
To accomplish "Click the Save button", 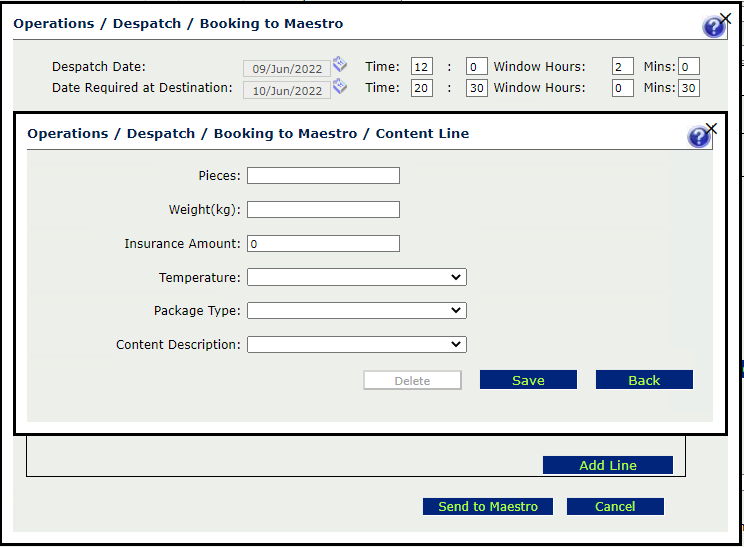I will point(528,380).
